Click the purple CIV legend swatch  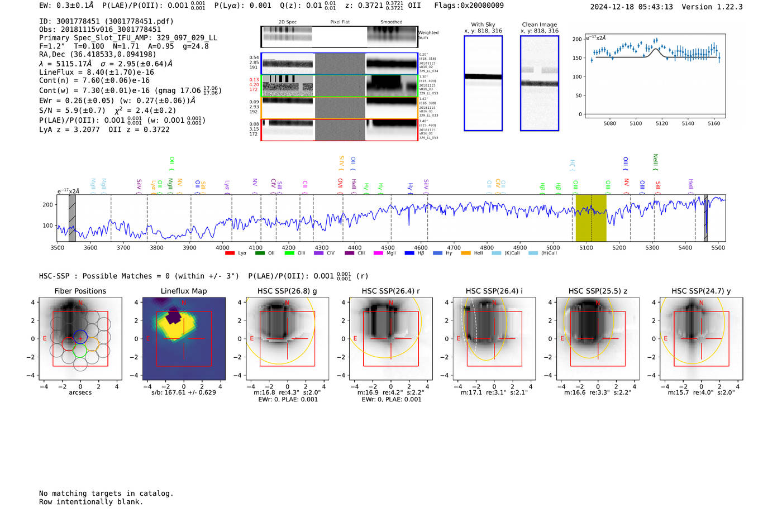(318, 253)
